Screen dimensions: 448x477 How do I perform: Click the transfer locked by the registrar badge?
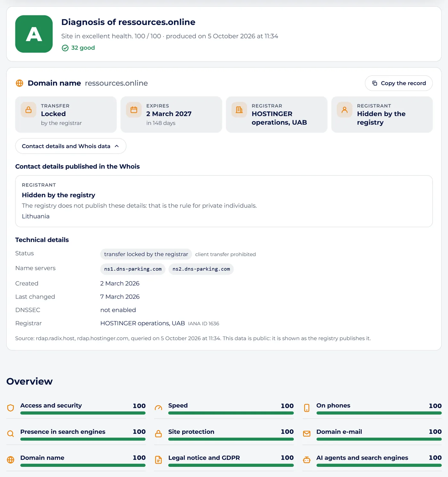click(x=146, y=254)
